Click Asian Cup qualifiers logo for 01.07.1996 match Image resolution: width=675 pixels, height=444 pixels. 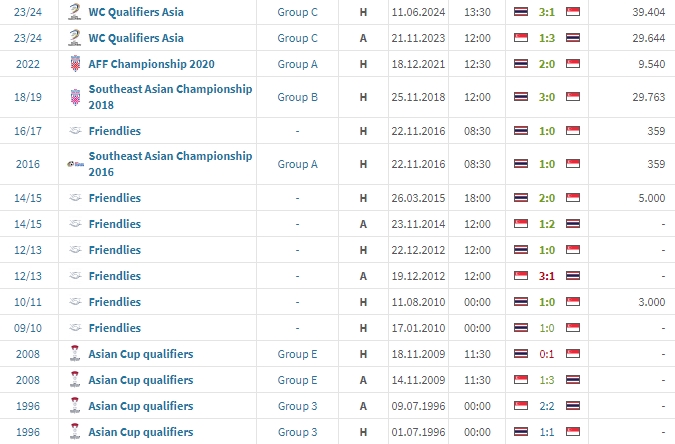click(x=75, y=432)
